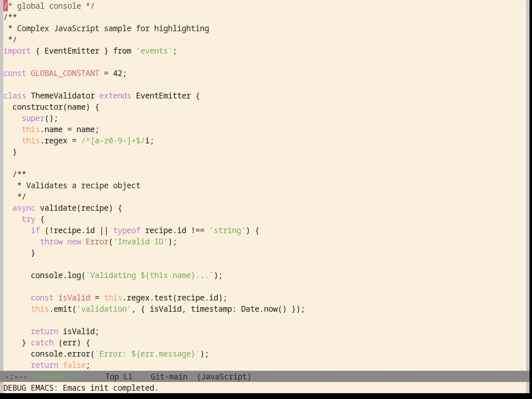The height and width of the screenshot is (399, 532).
Task: Click the 'Error' constructor name
Action: tap(97, 242)
